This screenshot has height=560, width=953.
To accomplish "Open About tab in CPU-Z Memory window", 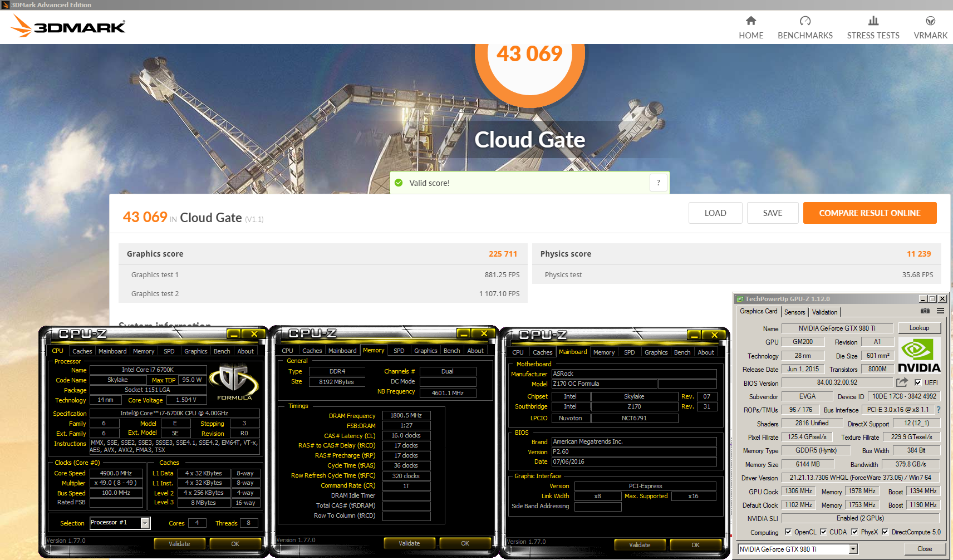I will tap(475, 351).
